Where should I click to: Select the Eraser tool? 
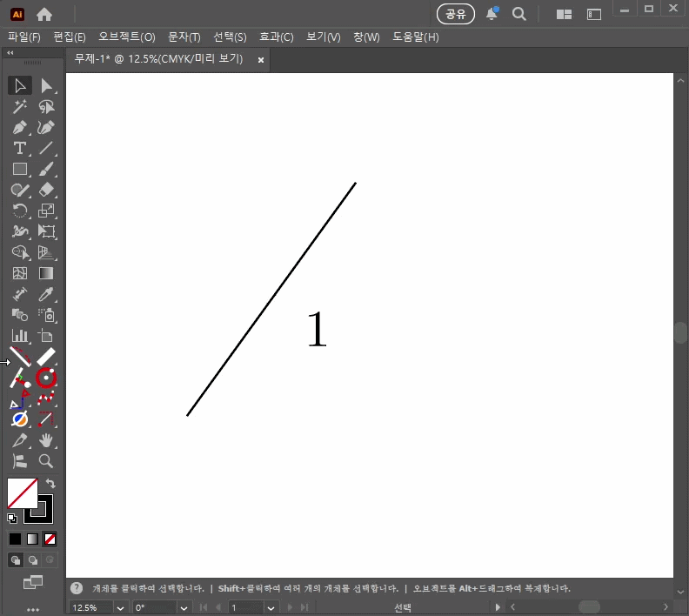coord(46,190)
